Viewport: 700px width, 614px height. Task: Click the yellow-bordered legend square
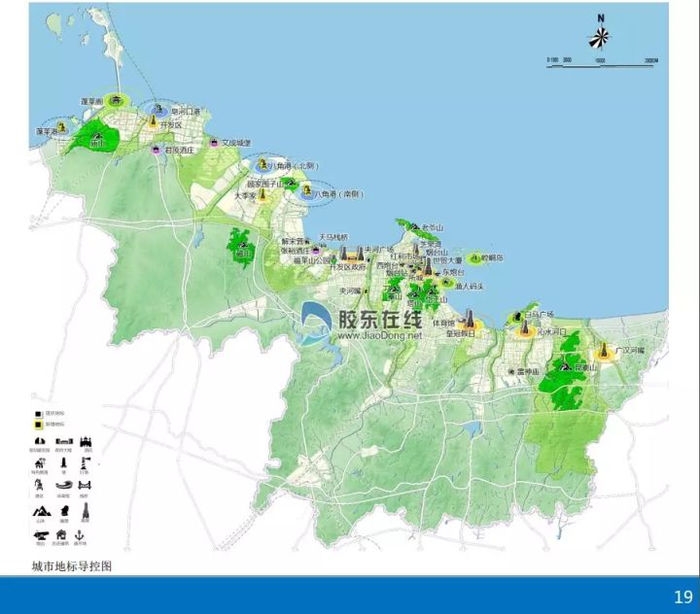(38, 425)
